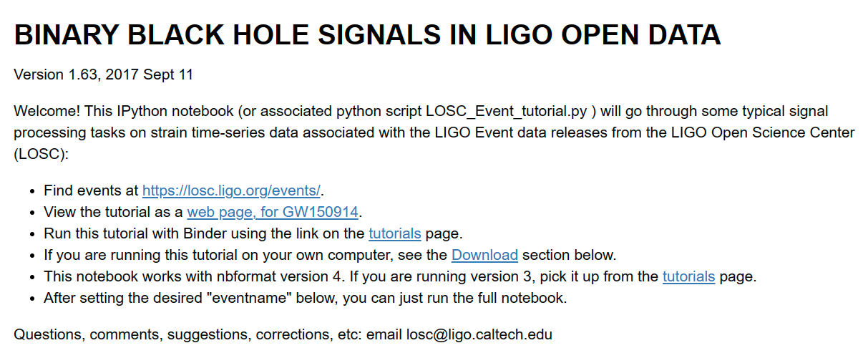Click the "Binary Black Hole Signals" main heading

tap(367, 35)
